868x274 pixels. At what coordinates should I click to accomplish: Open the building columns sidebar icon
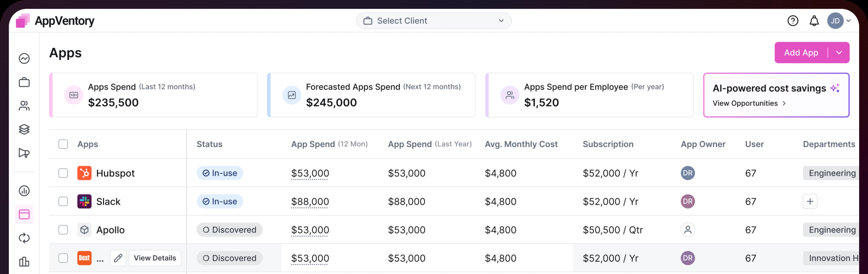(x=24, y=262)
